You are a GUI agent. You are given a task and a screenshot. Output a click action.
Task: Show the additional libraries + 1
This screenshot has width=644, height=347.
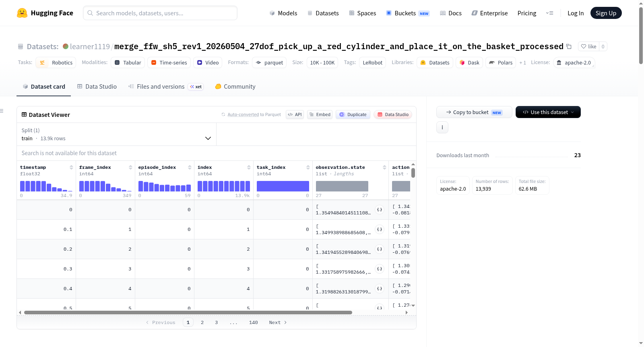coord(522,62)
